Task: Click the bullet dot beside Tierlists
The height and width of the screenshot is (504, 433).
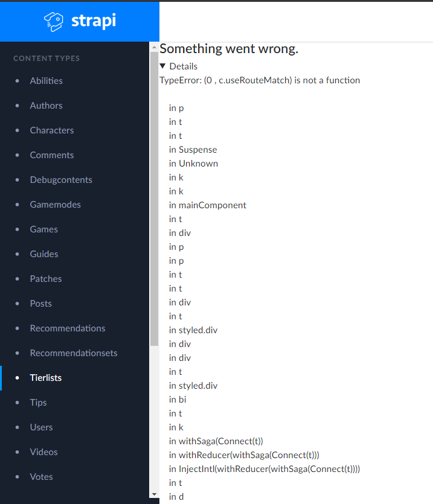Action: [x=17, y=377]
